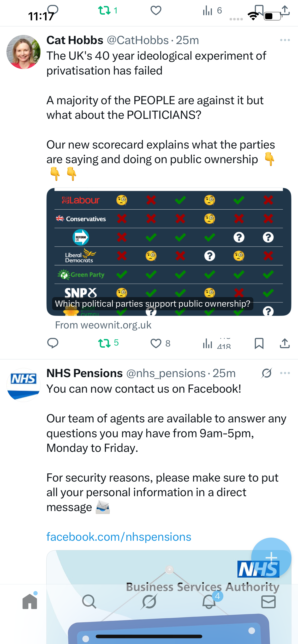
Task: View analytics for Cat Hobbs' tweet
Action: pyautogui.click(x=208, y=343)
